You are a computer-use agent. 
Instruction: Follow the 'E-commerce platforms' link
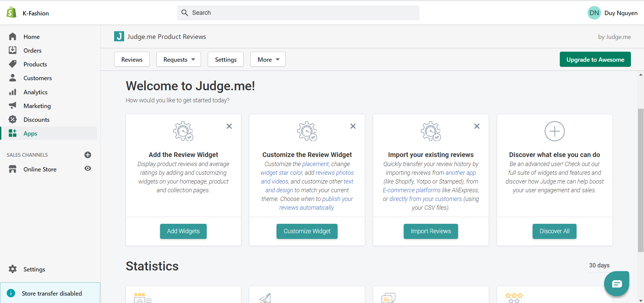point(412,190)
